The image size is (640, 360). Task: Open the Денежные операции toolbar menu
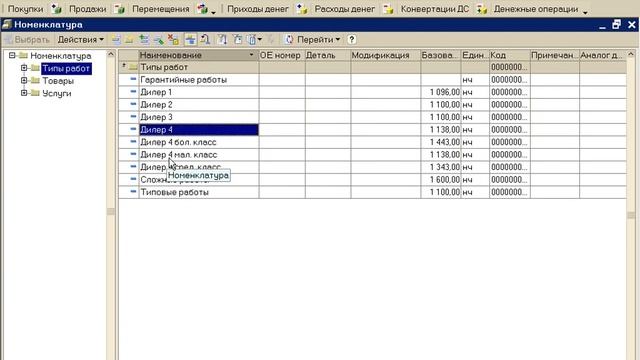click(x=536, y=9)
